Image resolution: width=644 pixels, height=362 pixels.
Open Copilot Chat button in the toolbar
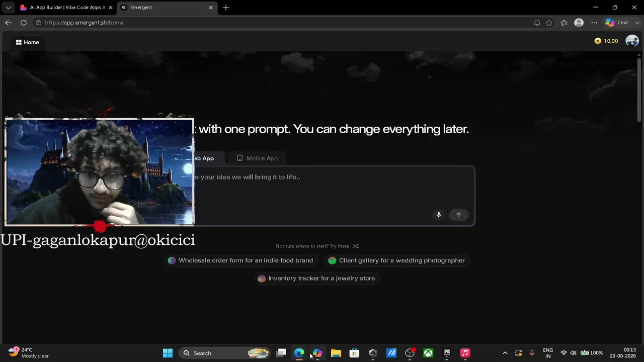tap(617, 23)
